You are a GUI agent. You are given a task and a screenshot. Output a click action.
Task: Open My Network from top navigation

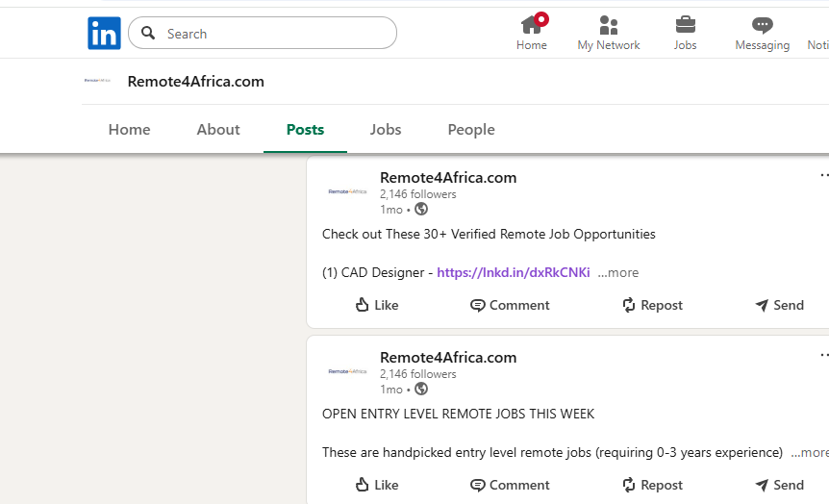(608, 33)
